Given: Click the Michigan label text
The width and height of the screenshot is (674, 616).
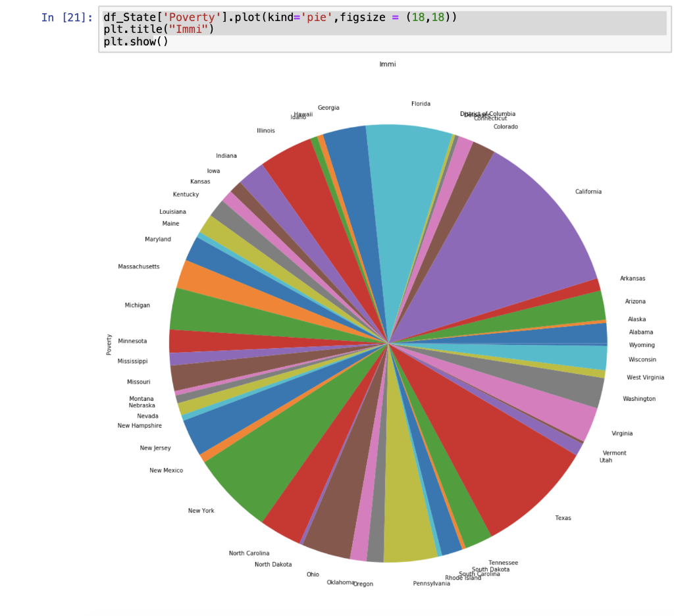Looking at the screenshot, I should click(x=136, y=305).
